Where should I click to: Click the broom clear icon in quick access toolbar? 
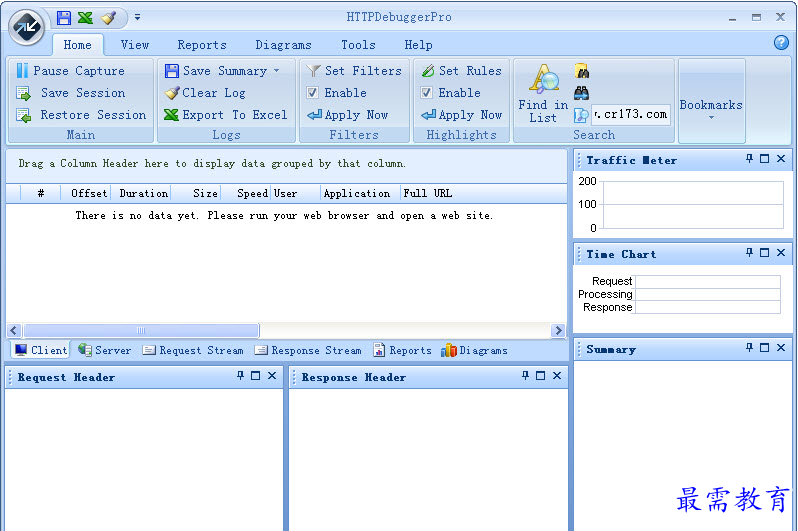point(108,18)
